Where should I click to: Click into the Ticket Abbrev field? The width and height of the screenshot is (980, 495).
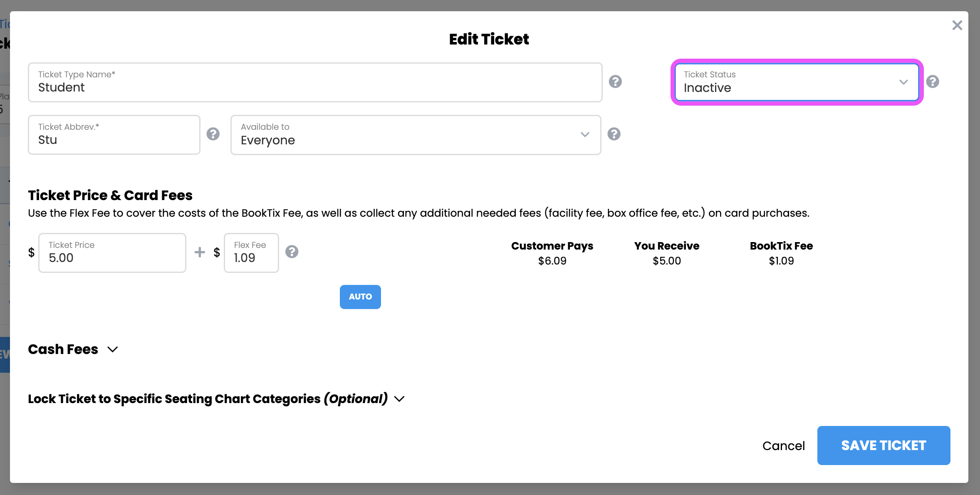tap(114, 135)
